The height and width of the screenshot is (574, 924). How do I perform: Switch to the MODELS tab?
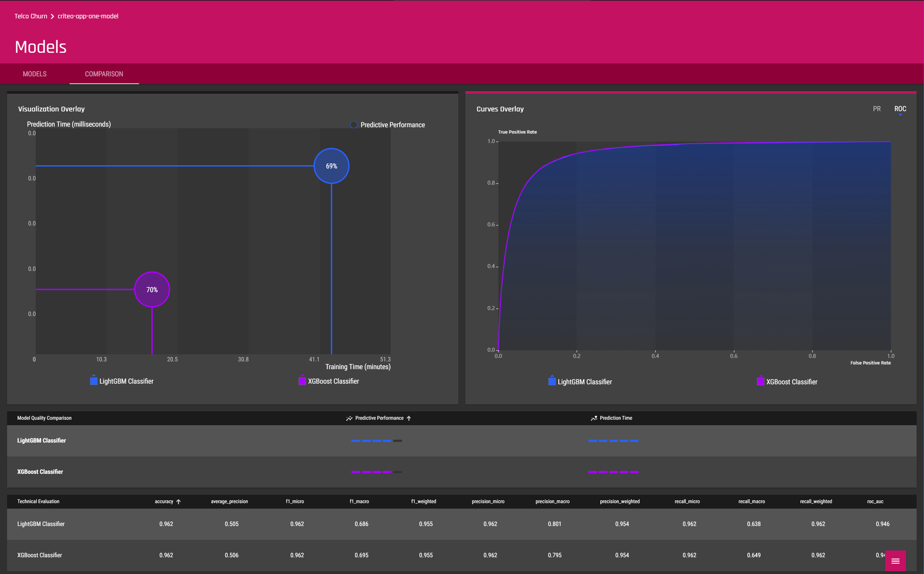coord(35,74)
